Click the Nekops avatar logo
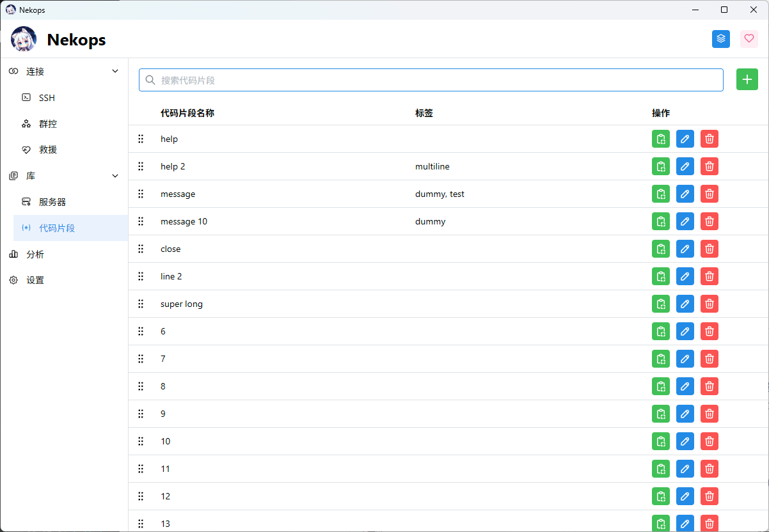 click(x=24, y=40)
